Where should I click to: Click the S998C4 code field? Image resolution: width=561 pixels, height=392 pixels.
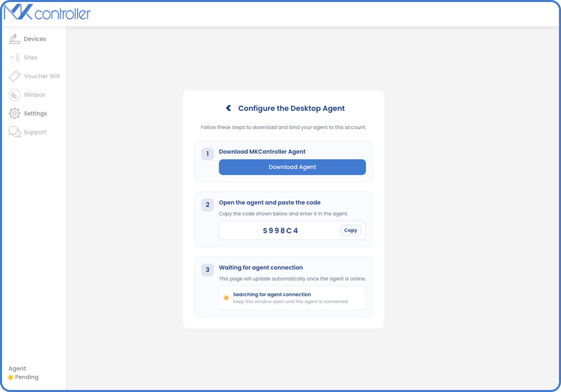point(280,230)
